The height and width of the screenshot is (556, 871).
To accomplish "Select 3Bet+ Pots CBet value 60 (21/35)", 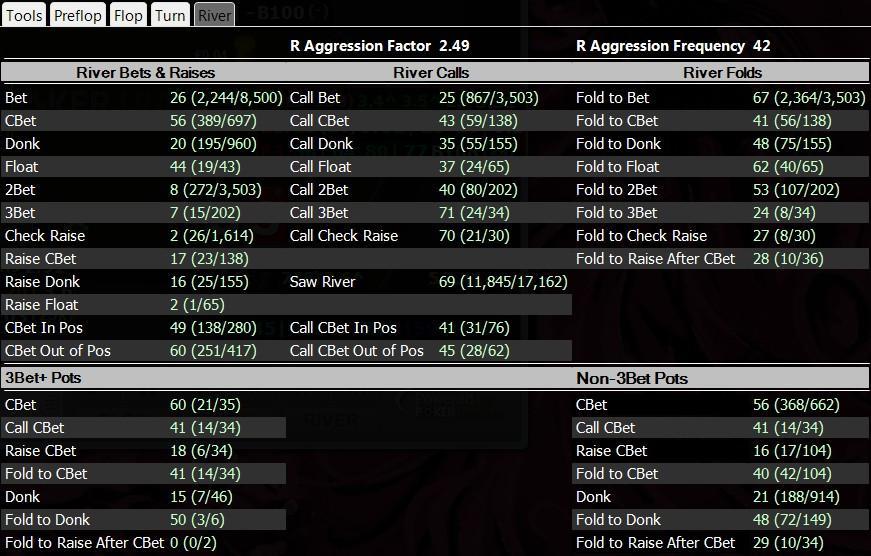I will coord(205,405).
